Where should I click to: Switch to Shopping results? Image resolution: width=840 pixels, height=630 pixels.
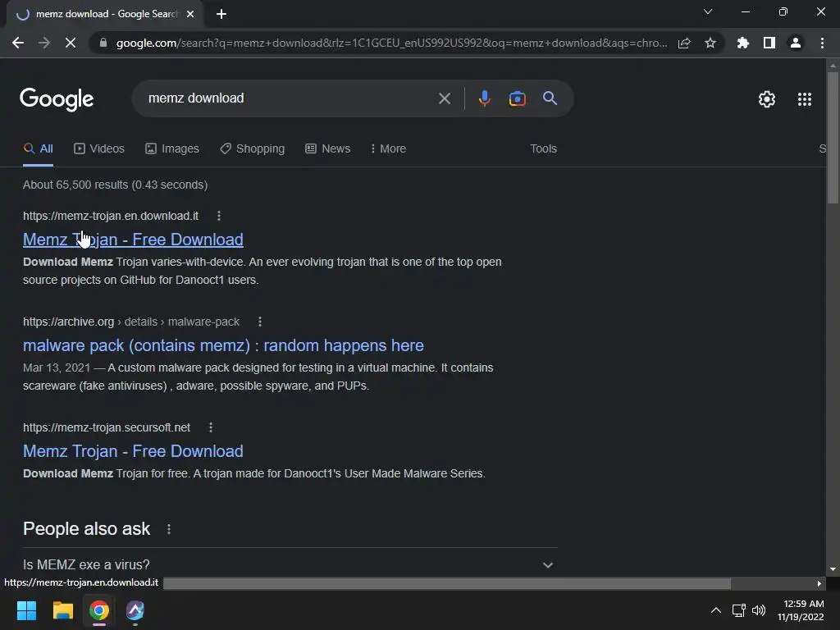(253, 149)
